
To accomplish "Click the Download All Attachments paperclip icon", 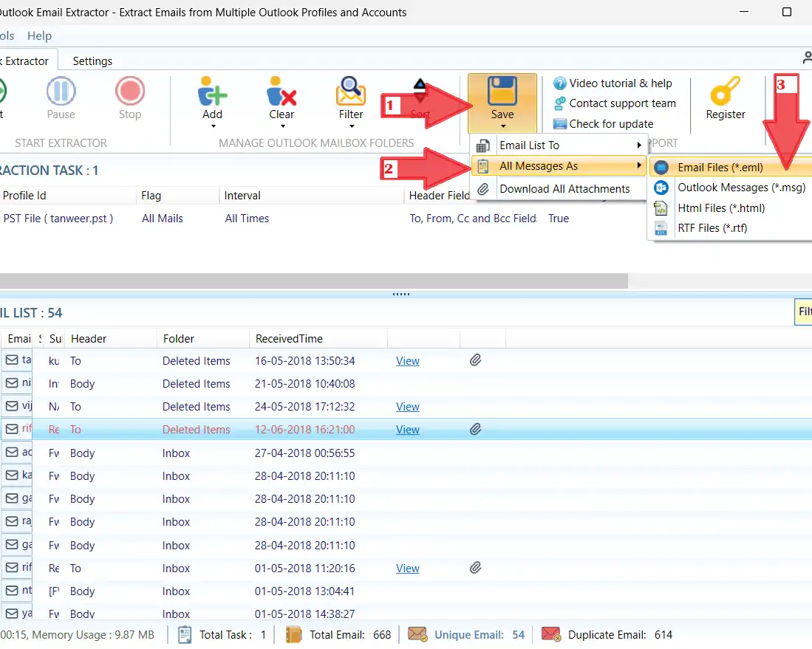I will (482, 189).
